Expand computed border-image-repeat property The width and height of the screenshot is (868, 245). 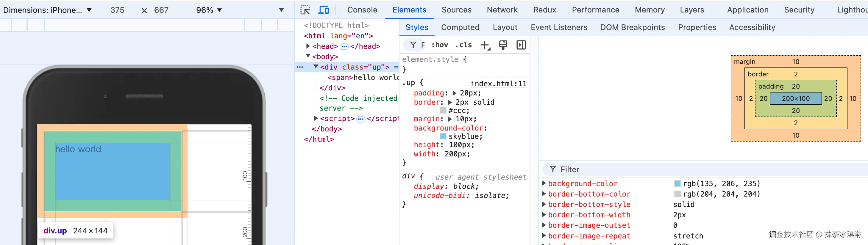(544, 235)
